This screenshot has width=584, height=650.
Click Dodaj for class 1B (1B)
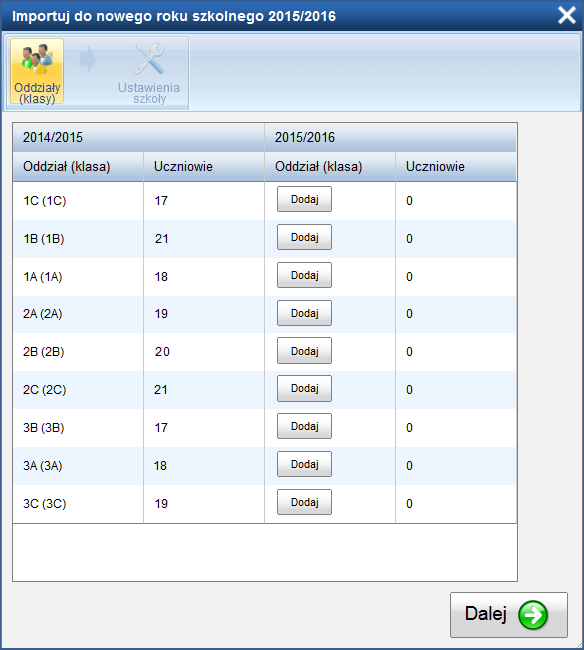[x=304, y=237]
